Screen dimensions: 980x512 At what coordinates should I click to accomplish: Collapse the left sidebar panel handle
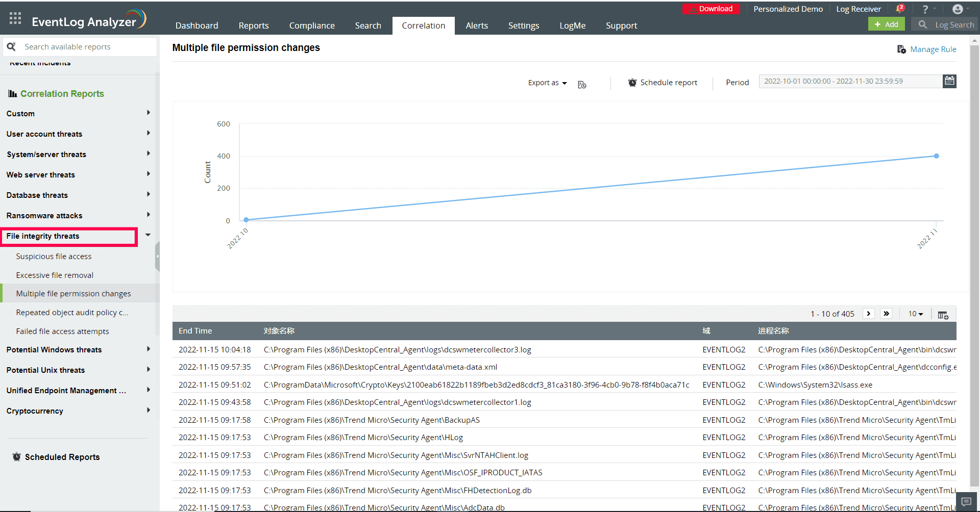pos(157,257)
